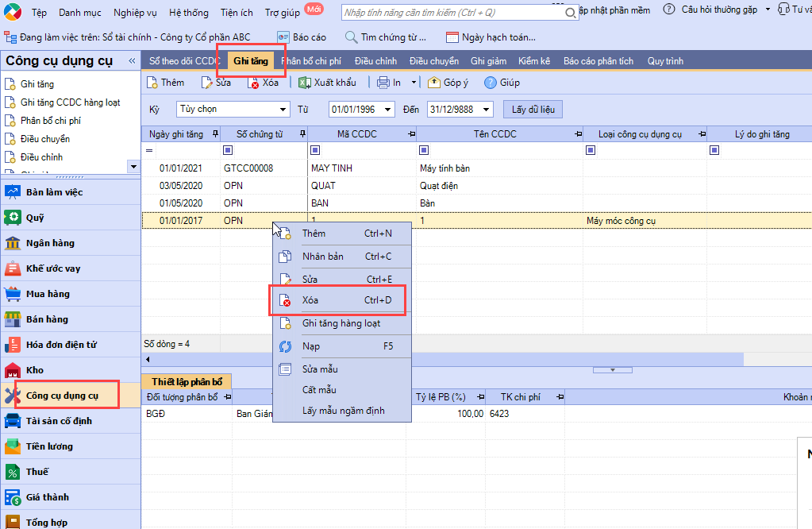
Task: Choose Ghi tăng hàng loạt in context menu
Action: coord(342,323)
